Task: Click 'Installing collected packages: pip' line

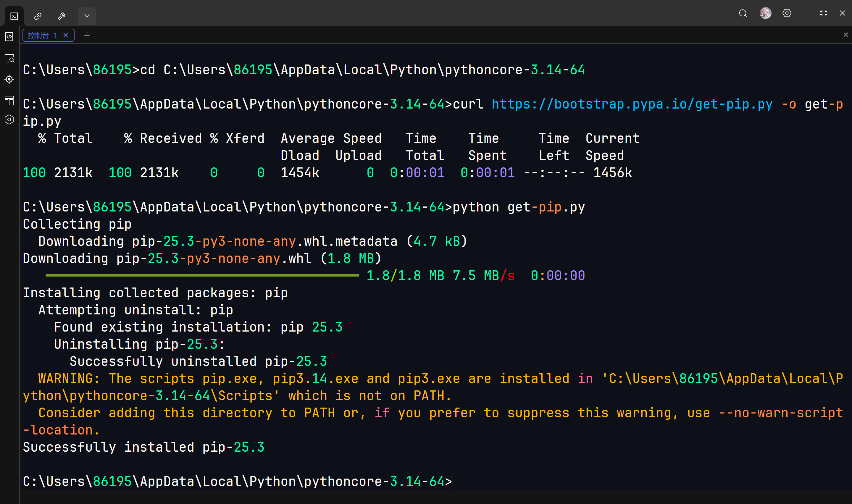Action: coord(155,293)
